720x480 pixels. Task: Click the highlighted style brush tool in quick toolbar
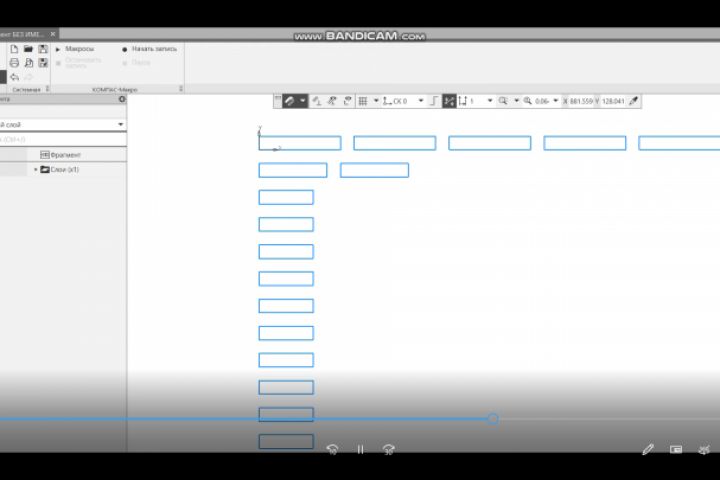point(289,101)
